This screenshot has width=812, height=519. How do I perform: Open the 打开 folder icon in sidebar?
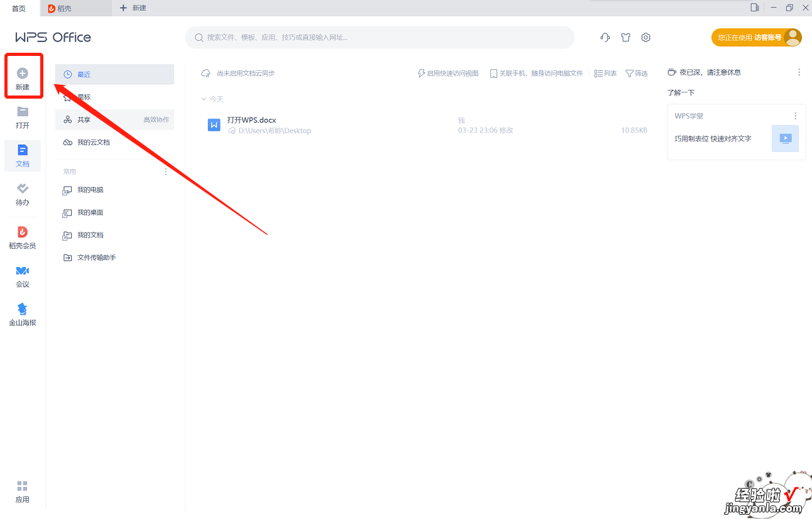(23, 112)
